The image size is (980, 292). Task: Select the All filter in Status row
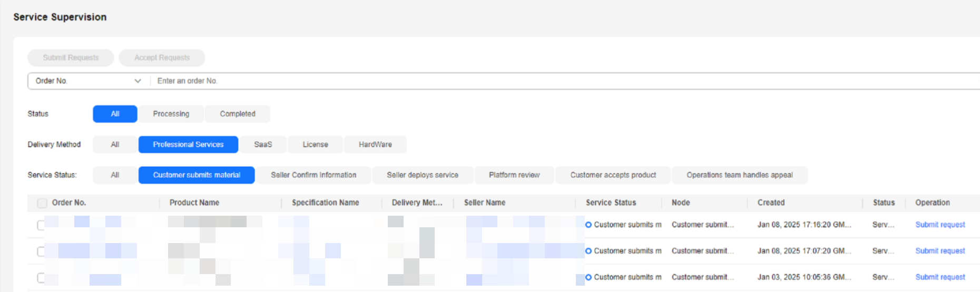(115, 114)
